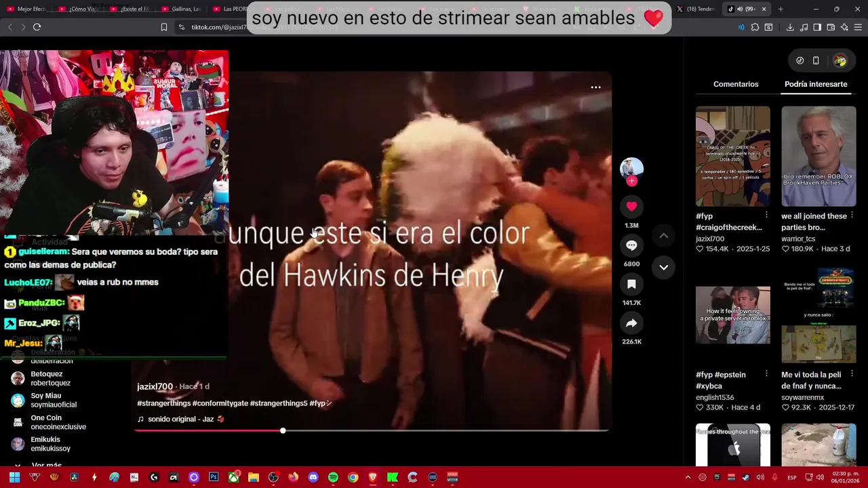Follow creator with red plus badge
Viewport: 868px width, 488px height.
point(631,181)
